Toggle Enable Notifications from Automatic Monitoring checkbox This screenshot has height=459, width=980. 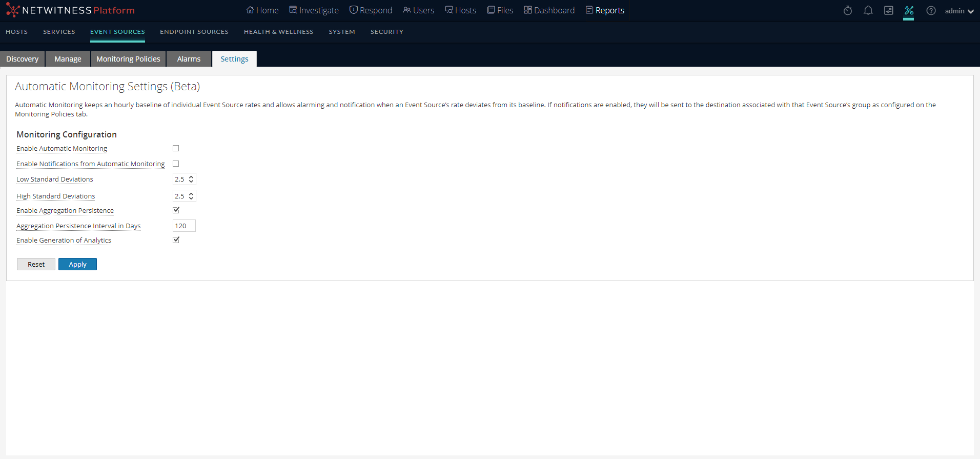point(176,164)
